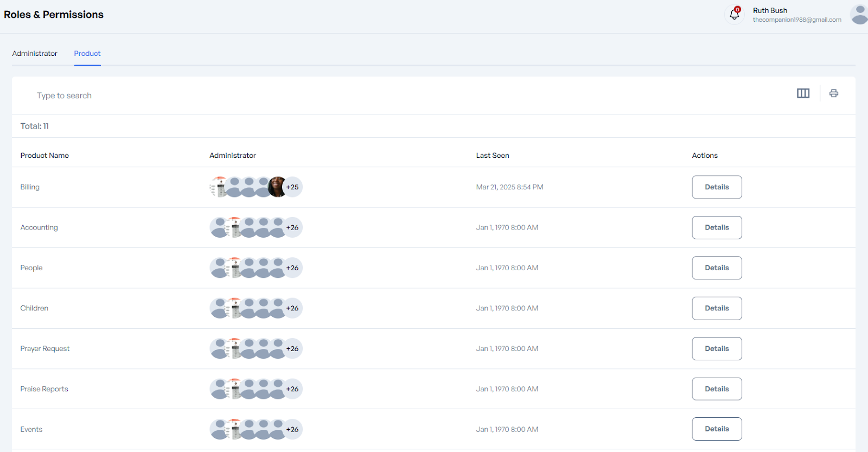868x452 pixels.
Task: Click the photo avatar in Billing row
Action: 277,187
